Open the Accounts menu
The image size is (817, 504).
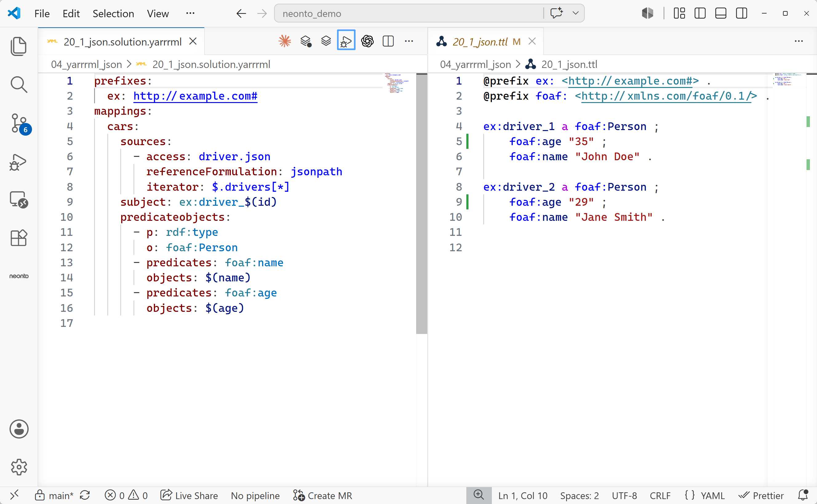coord(19,429)
